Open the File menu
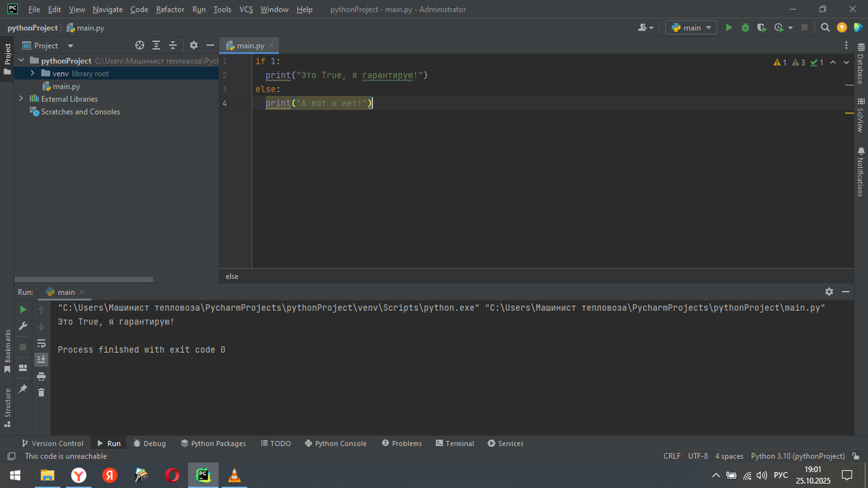 34,9
